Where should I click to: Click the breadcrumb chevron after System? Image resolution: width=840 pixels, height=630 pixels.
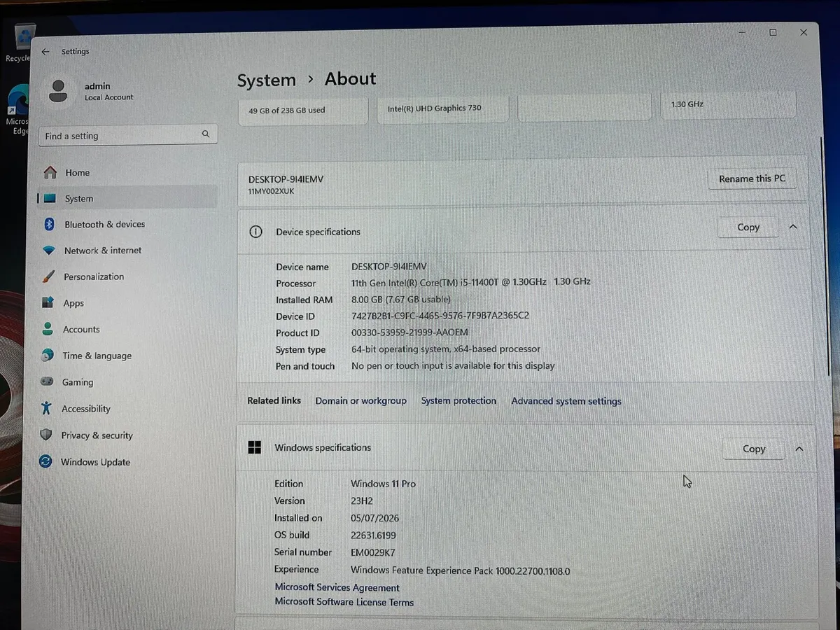point(311,80)
